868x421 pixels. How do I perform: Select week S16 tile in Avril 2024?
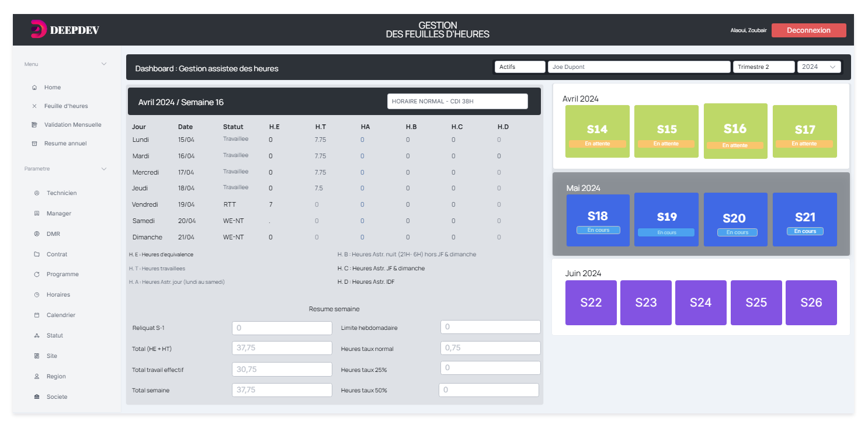coord(735,131)
